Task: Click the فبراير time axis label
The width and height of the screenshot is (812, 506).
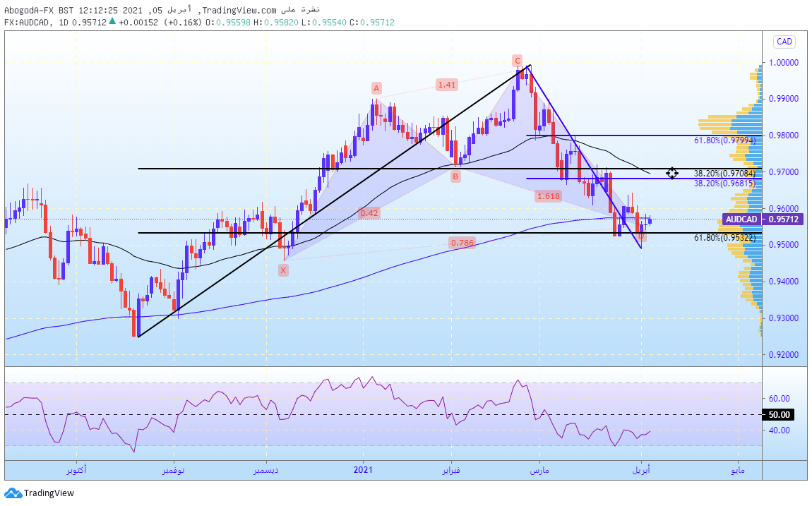Action: (x=451, y=470)
